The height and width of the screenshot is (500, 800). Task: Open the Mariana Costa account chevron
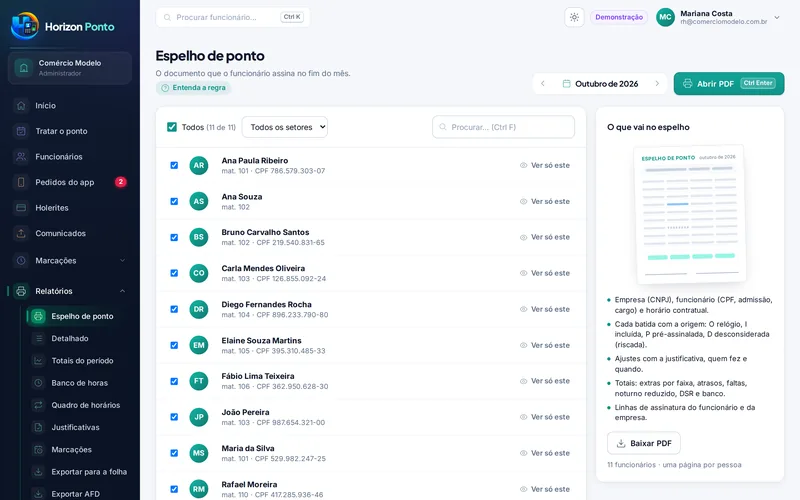coord(777,17)
